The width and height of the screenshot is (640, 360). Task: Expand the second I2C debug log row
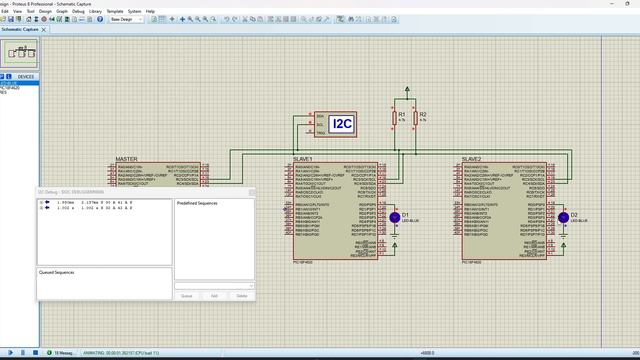pos(41,208)
